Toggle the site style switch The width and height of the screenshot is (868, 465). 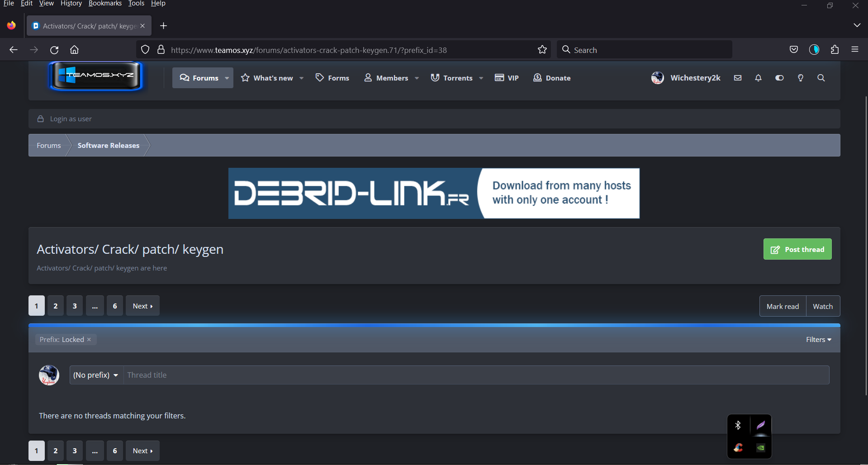(x=779, y=78)
